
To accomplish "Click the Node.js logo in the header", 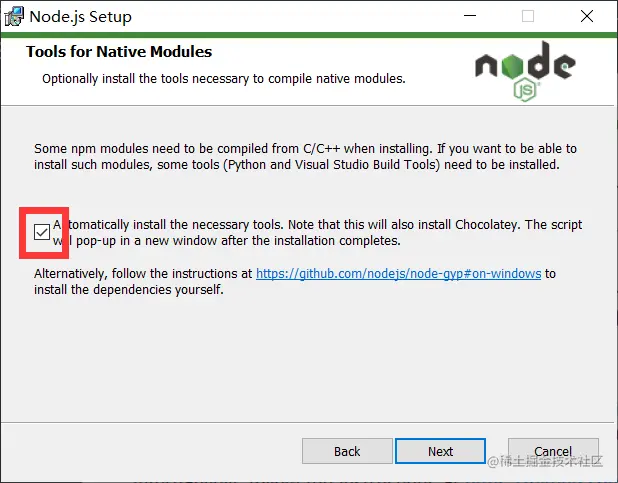I will pos(525,71).
